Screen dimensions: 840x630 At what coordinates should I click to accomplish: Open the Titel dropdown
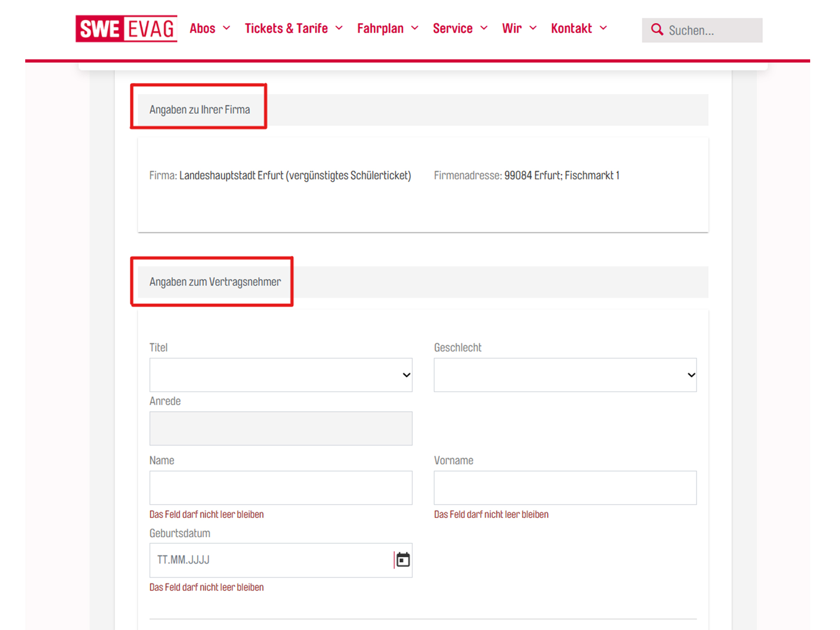281,375
